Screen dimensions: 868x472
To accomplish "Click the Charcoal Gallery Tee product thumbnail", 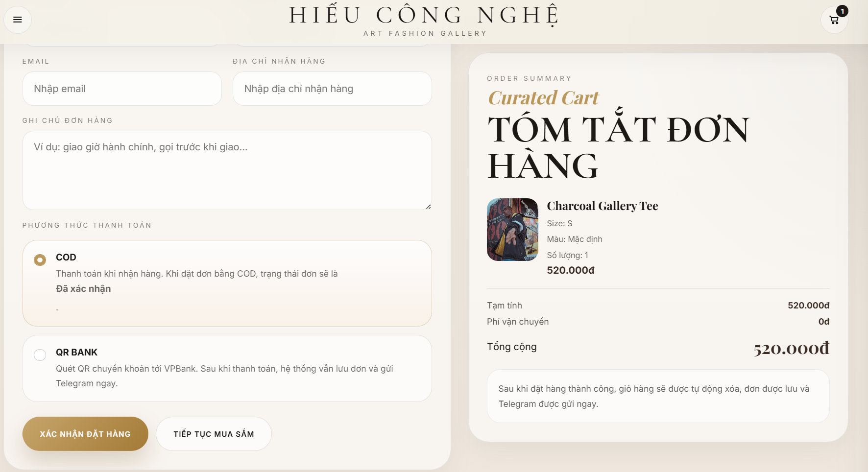I will point(512,230).
